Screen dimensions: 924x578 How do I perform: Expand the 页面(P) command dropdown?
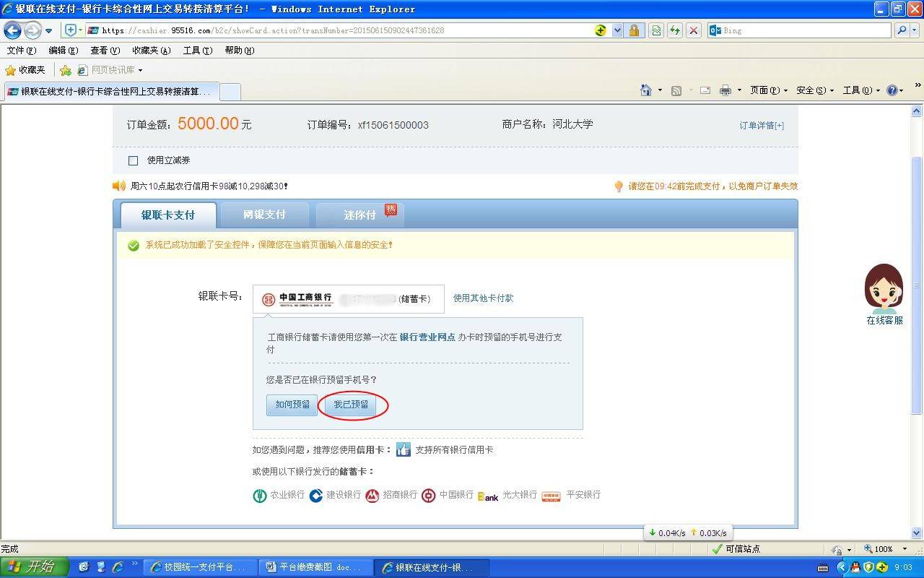pyautogui.click(x=769, y=90)
